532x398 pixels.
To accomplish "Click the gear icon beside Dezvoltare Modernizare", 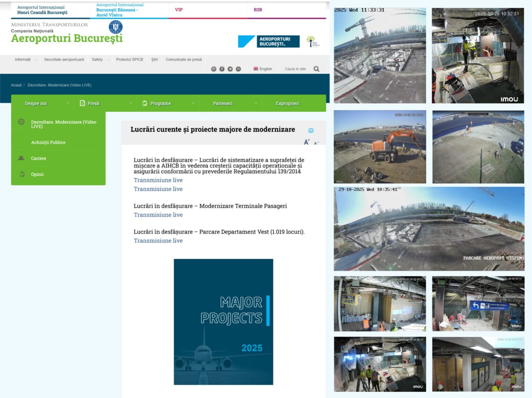I will pyautogui.click(x=21, y=121).
